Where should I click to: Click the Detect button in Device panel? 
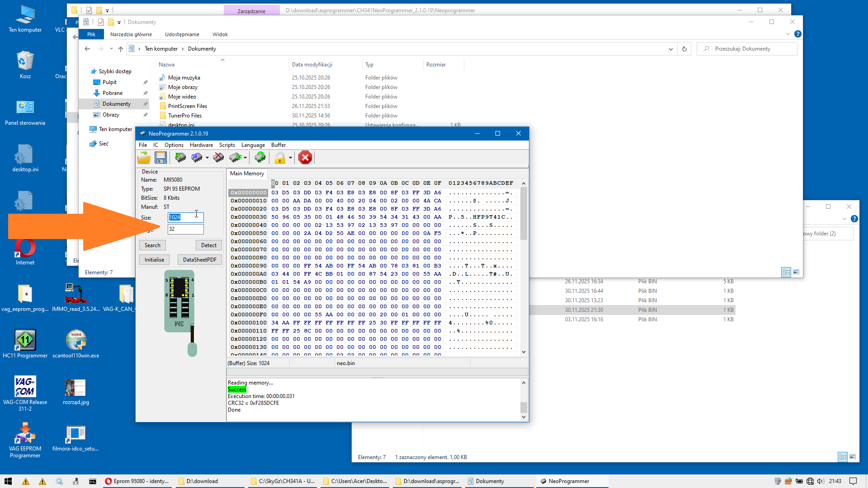point(209,245)
